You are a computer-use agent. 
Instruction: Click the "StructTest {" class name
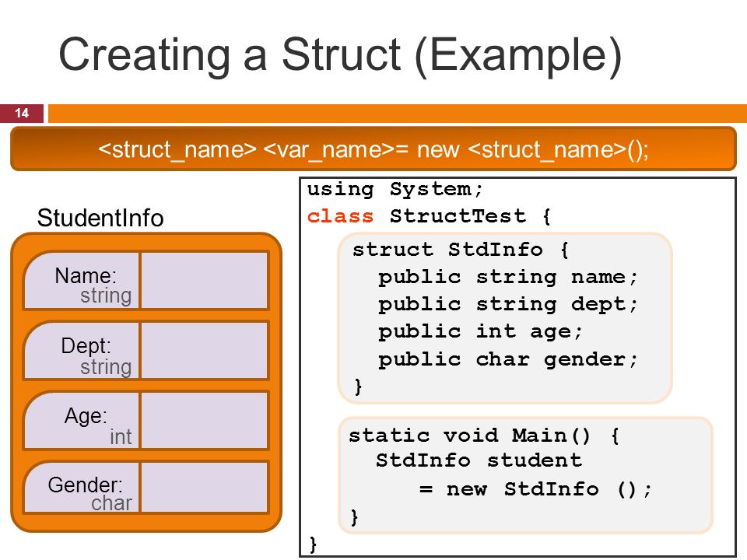pos(470,216)
